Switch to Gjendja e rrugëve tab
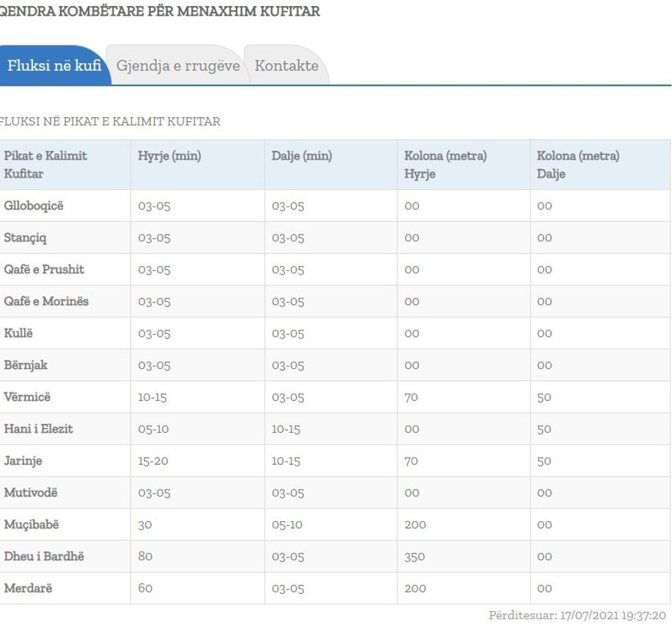This screenshot has height=624, width=672. point(178,66)
